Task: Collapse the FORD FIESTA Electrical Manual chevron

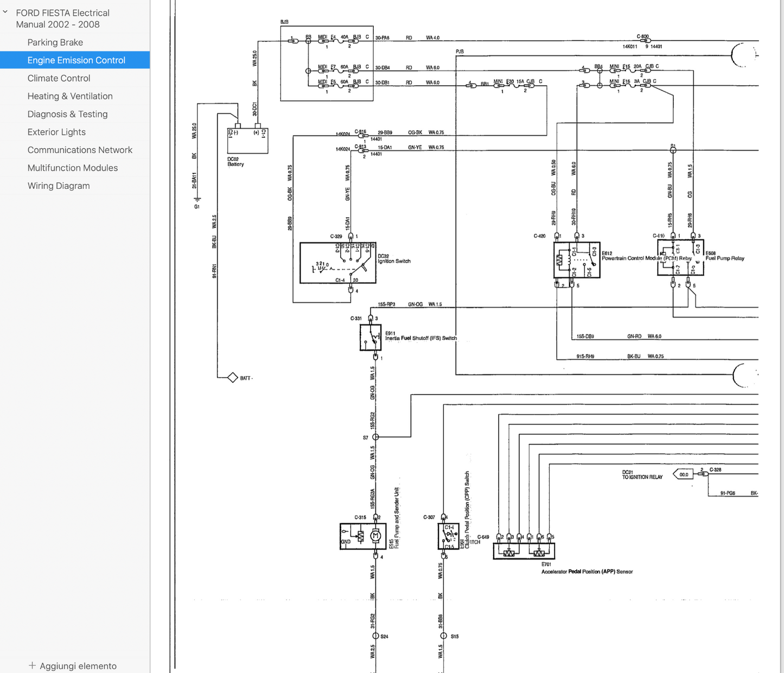Action: click(5, 11)
